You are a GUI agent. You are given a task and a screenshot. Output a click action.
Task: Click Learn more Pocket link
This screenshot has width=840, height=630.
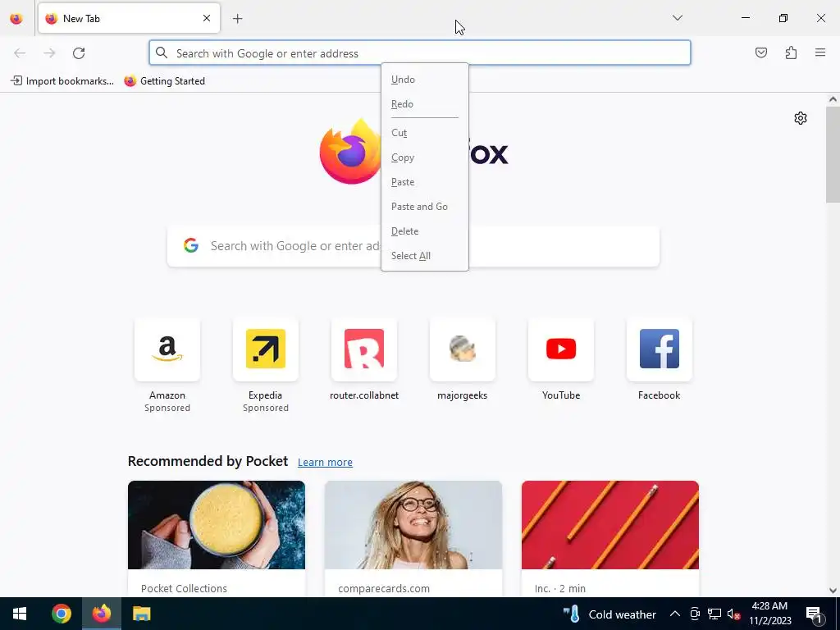325,463
